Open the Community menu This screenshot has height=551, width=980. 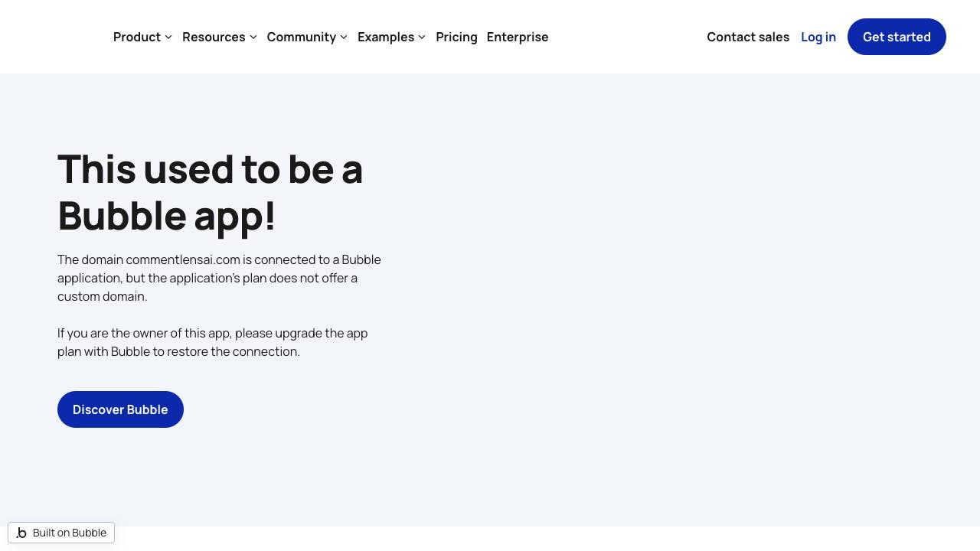point(308,37)
